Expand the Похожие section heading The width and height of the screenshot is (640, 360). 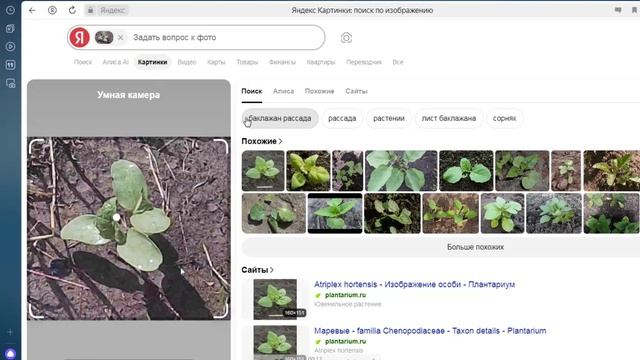262,141
